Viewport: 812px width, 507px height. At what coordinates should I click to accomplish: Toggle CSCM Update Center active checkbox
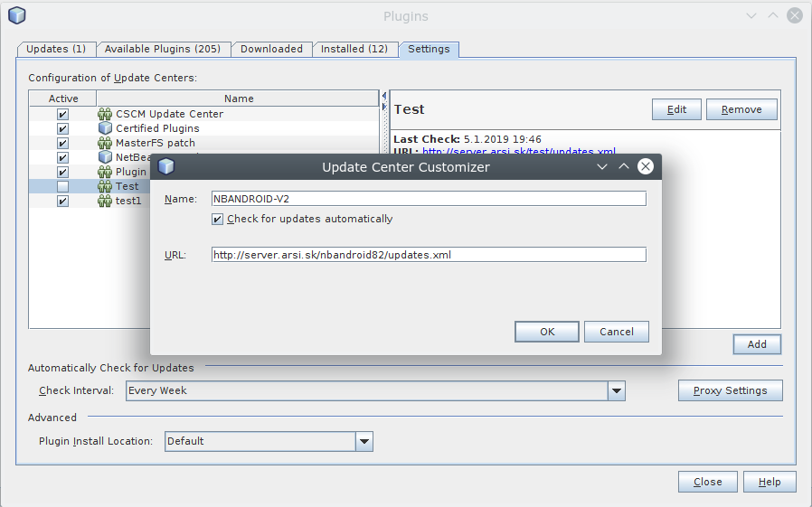pos(62,114)
